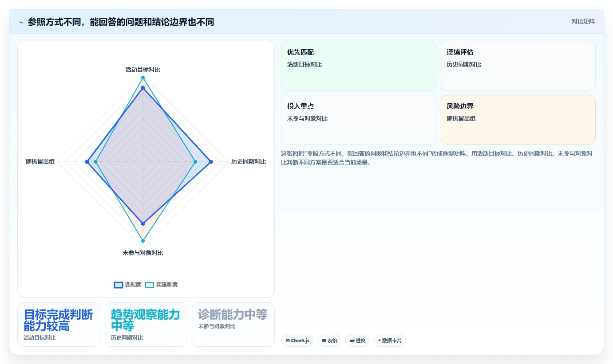Click the lightning icon beside the header title
Image resolution: width=613 pixels, height=364 pixels.
(x=21, y=22)
